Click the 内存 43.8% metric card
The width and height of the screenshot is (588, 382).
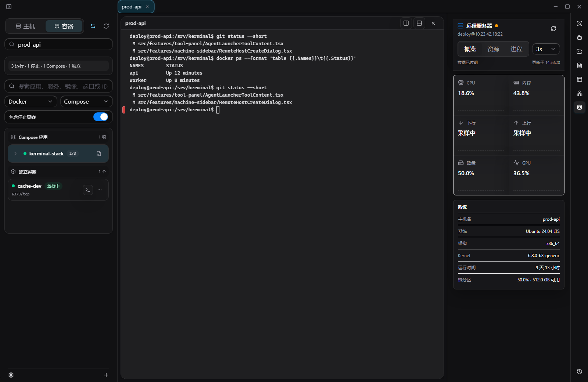point(537,95)
